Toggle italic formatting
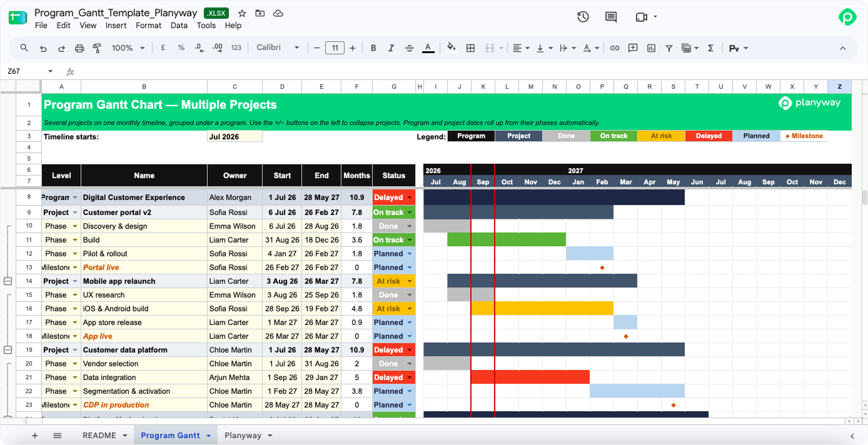The width and height of the screenshot is (868, 445). pos(391,48)
